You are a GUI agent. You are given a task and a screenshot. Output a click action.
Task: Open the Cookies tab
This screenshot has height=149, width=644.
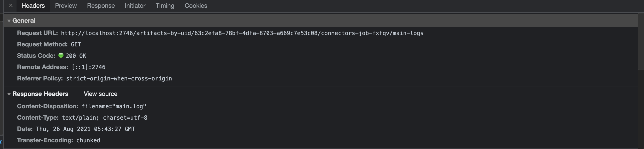(x=196, y=6)
